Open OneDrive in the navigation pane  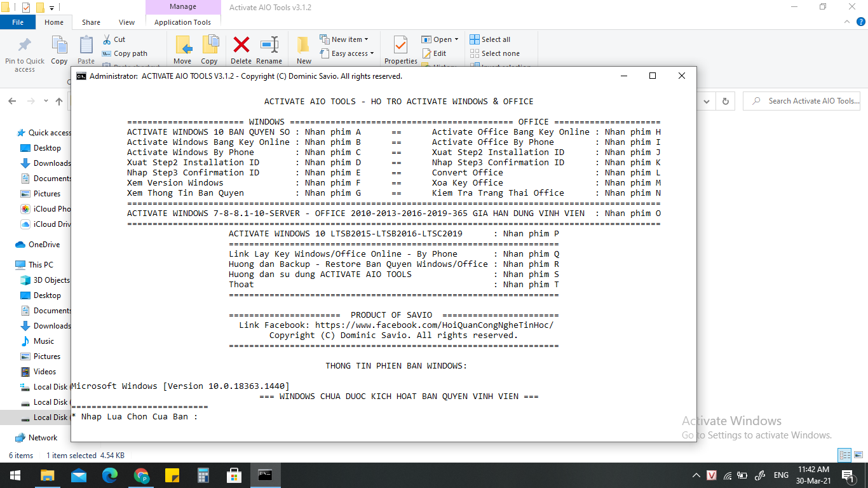click(37, 245)
